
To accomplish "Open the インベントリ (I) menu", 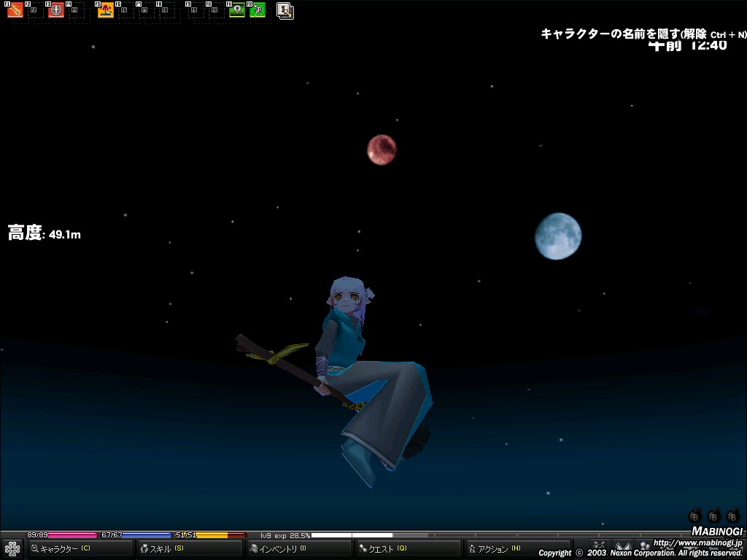I will tap(299, 548).
